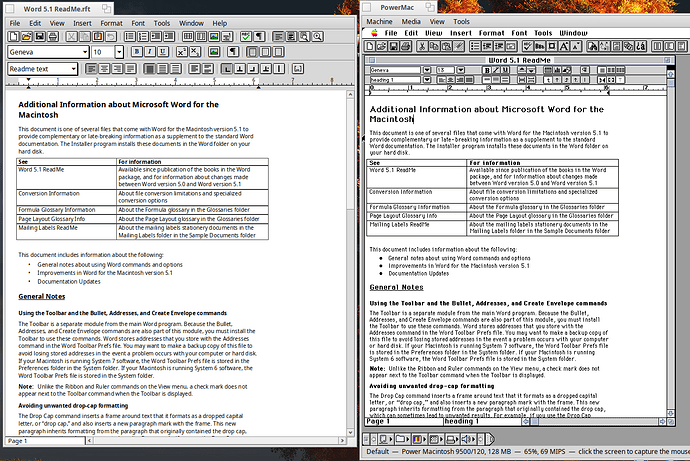Select 'Word 5.1 ReadMe.rft' window tab
Viewport: 690px width, 461px height.
57,9
